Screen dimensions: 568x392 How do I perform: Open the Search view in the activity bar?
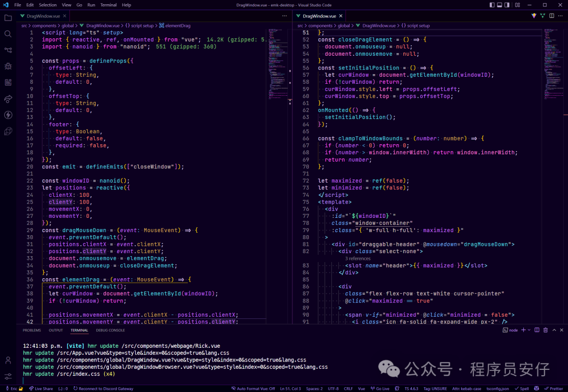(8, 34)
